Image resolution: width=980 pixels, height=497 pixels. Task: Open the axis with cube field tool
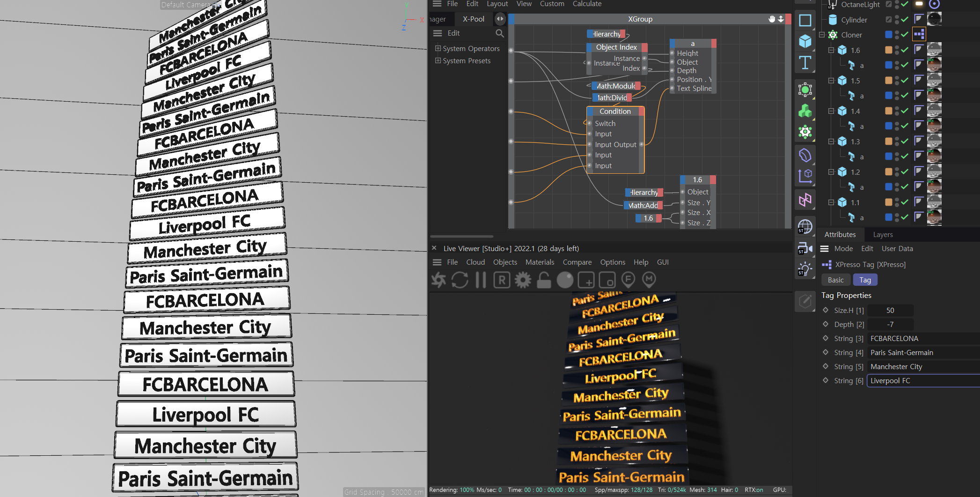coord(805,176)
